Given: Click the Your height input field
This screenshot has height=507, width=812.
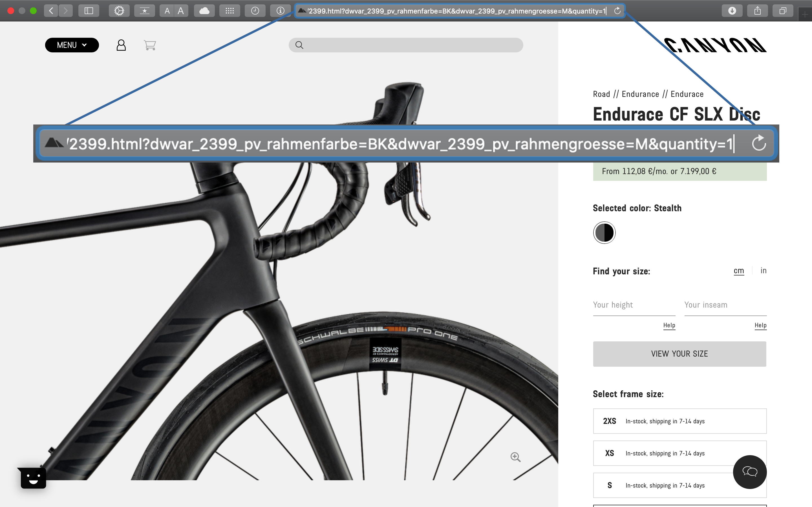Looking at the screenshot, I should (634, 305).
